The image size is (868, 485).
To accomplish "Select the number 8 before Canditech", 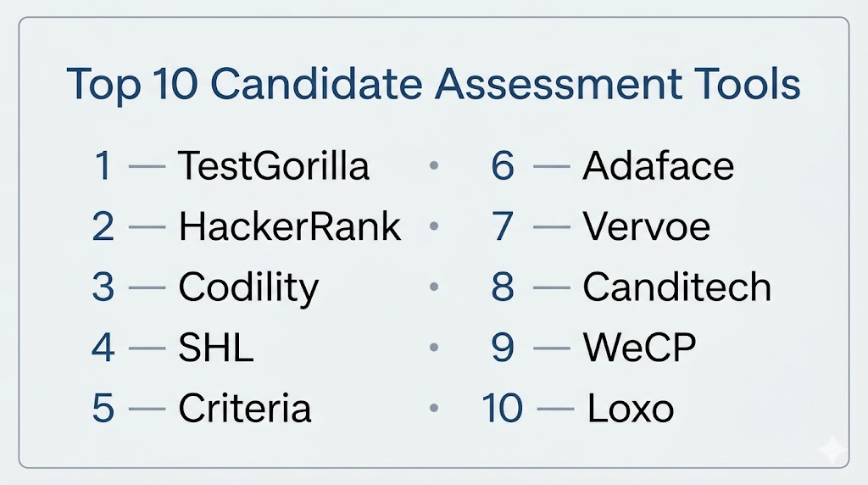I will (x=503, y=287).
